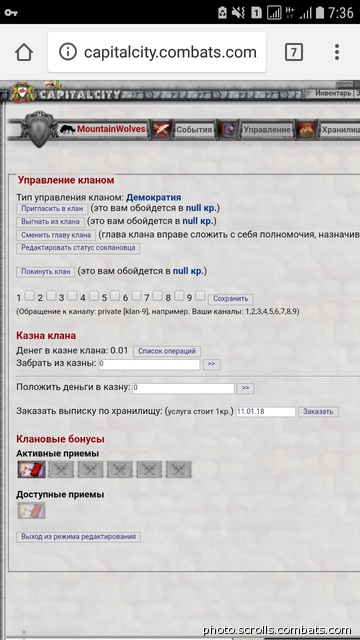Tick the channel 5 checkbox
360x640 pixels.
click(115, 296)
